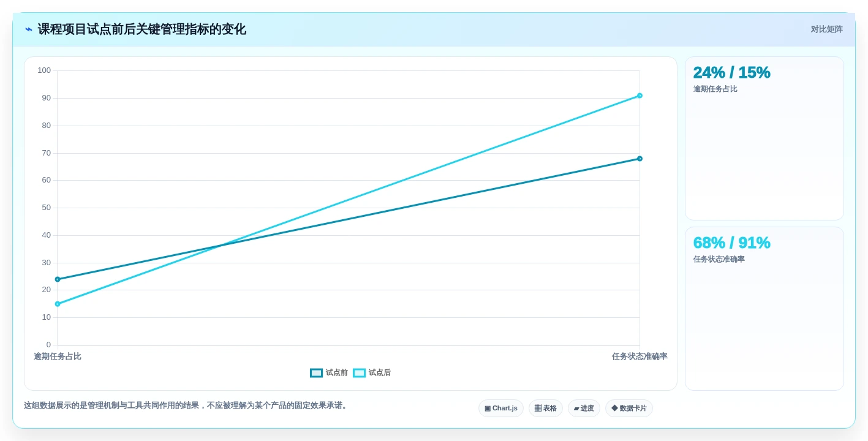Click the 逾期任务占比 x-axis label
Image resolution: width=868 pixels, height=441 pixels.
(58, 356)
